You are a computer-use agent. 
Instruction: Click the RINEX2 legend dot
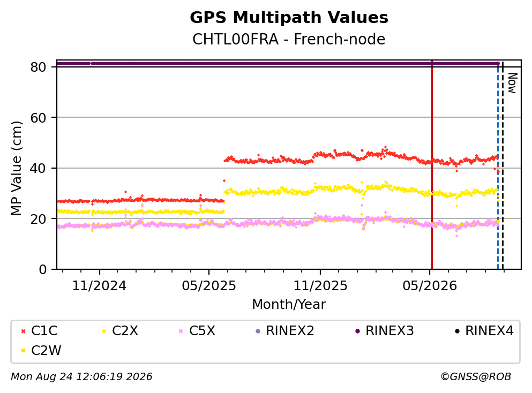click(258, 331)
